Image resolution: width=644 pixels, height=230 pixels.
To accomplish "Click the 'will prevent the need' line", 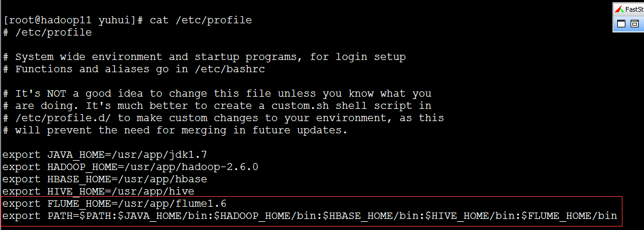I will click(x=175, y=130).
